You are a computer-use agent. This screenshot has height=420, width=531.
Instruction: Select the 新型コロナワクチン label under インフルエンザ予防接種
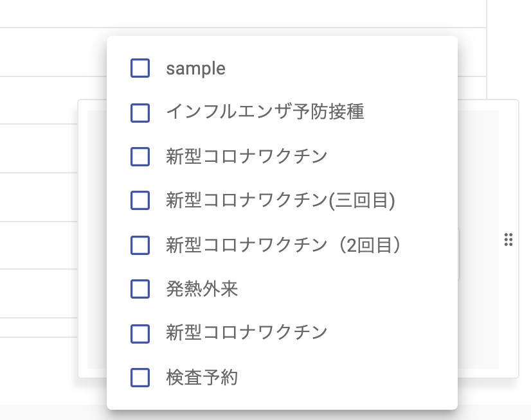pos(247,157)
